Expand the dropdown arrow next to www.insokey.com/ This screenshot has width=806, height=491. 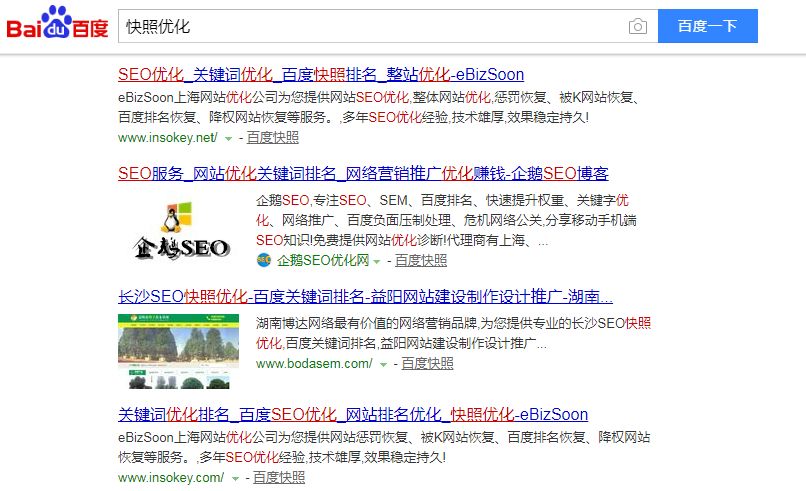(x=235, y=478)
